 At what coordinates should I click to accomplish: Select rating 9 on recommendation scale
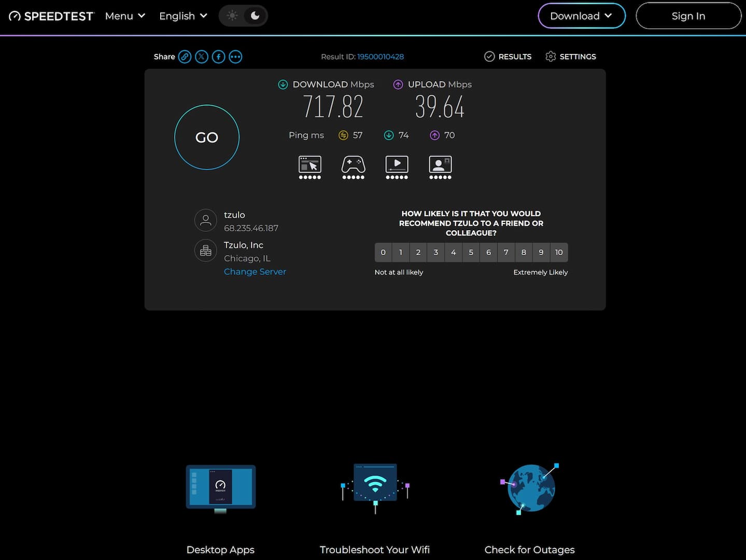point(541,253)
